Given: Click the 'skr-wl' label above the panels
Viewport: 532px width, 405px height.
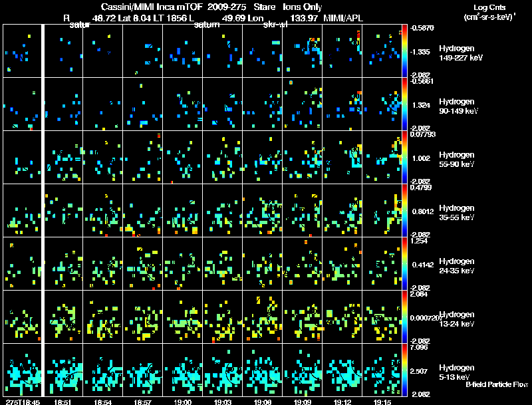Looking at the screenshot, I should click(x=275, y=25).
